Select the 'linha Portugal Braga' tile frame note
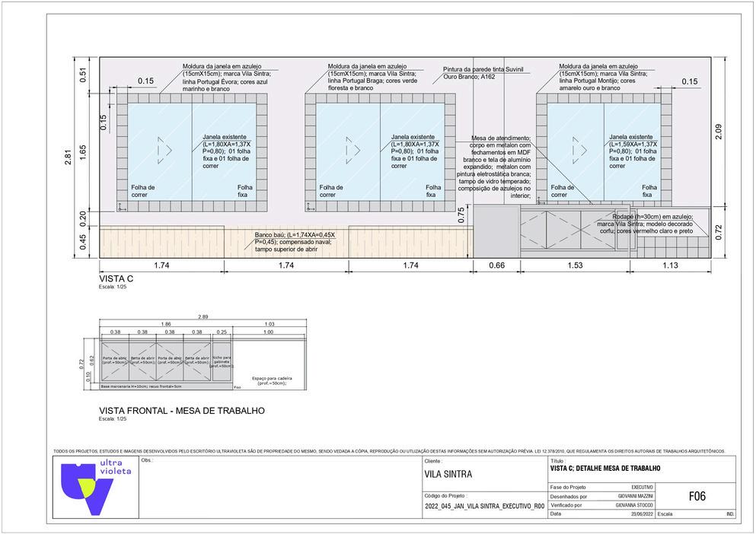Screen dimensions: 756x534 coord(372,77)
